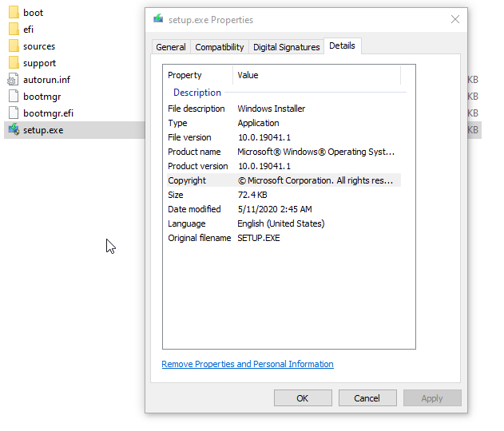Open Remove Properties and Personal Information link
This screenshot has width=504, height=431.
pos(248,364)
